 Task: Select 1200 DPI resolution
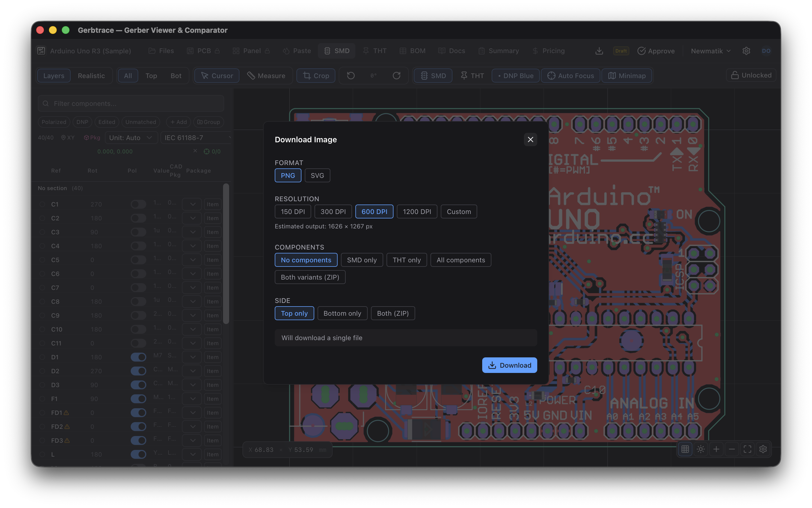tap(417, 212)
